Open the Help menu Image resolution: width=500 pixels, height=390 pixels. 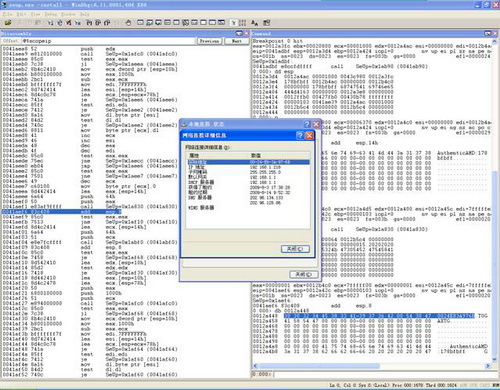85,14
